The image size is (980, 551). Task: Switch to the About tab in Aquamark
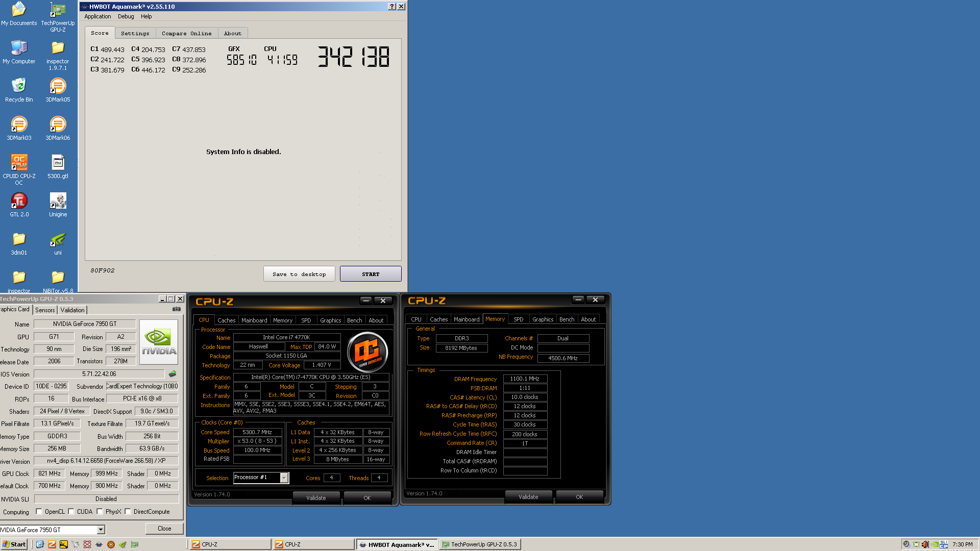click(233, 33)
